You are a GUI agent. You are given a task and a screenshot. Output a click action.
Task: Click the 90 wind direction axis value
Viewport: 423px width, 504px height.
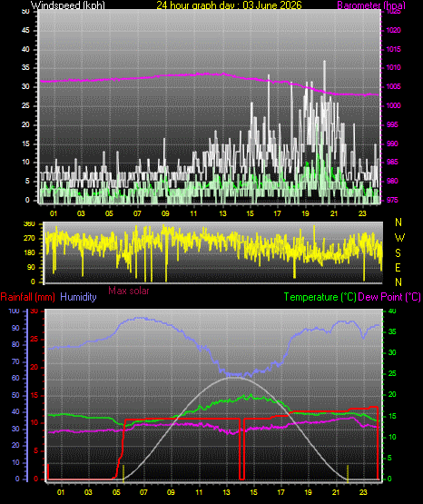[x=31, y=267]
